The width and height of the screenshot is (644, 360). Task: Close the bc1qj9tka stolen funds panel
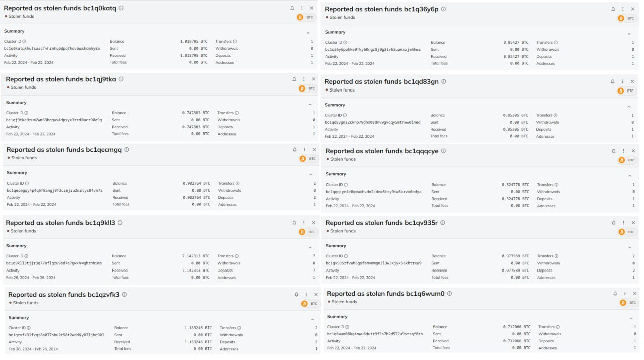tap(314, 79)
